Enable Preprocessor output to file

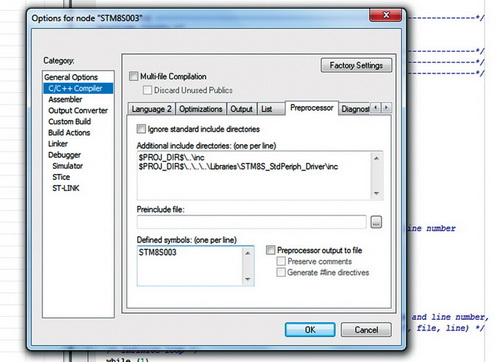(271, 250)
